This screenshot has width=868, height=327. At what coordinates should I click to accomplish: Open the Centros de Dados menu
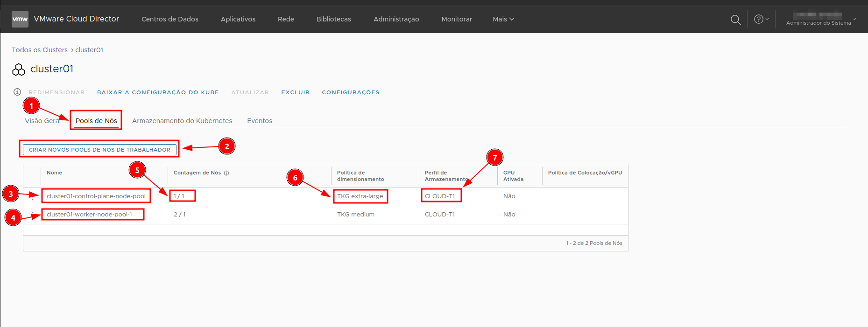click(170, 19)
